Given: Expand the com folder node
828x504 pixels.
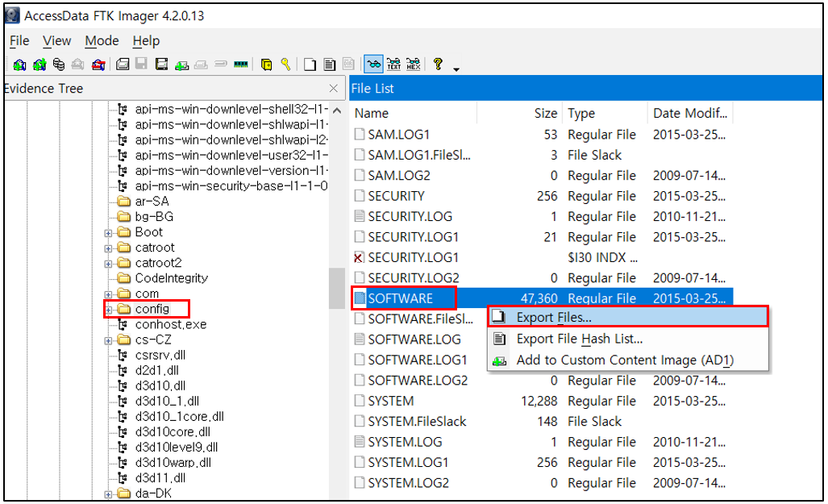Looking at the screenshot, I should 108,294.
